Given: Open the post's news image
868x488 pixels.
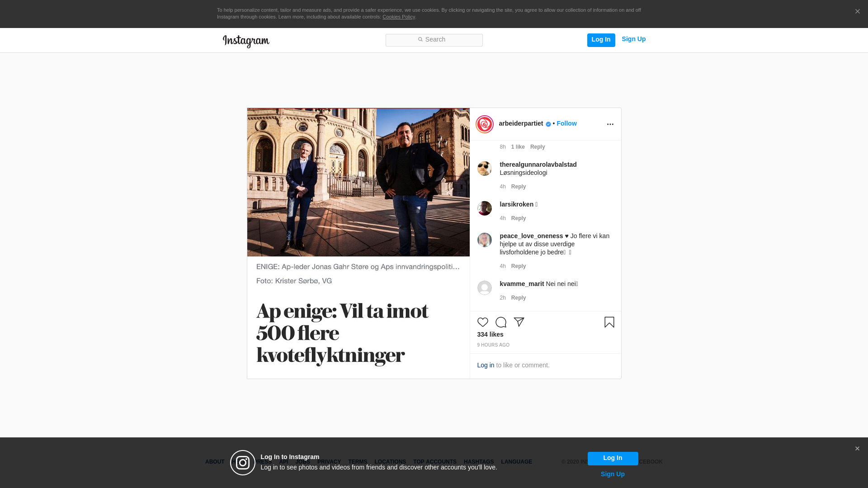Looking at the screenshot, I should [x=358, y=243].
